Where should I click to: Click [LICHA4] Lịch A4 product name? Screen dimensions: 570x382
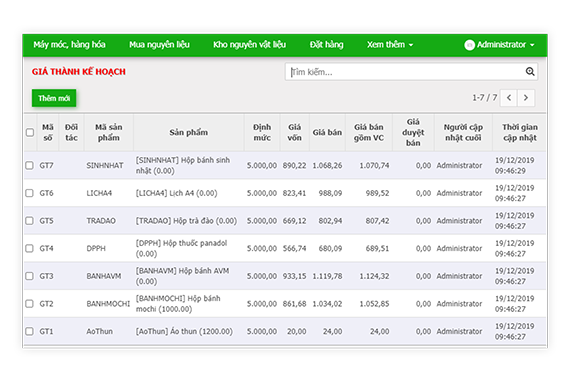coord(176,193)
